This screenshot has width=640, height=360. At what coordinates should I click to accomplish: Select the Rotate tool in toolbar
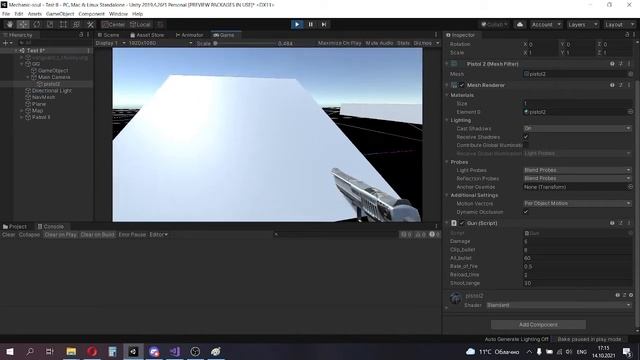pyautogui.click(x=37, y=24)
